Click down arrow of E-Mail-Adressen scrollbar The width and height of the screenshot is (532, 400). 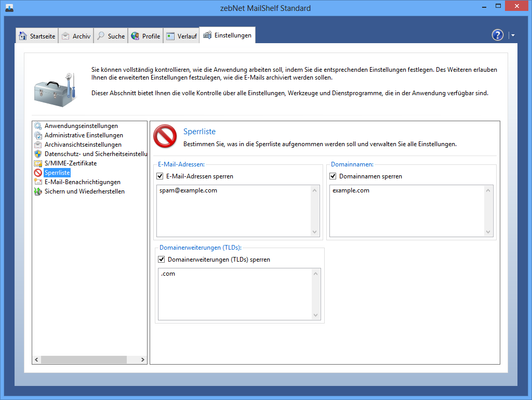pyautogui.click(x=314, y=232)
